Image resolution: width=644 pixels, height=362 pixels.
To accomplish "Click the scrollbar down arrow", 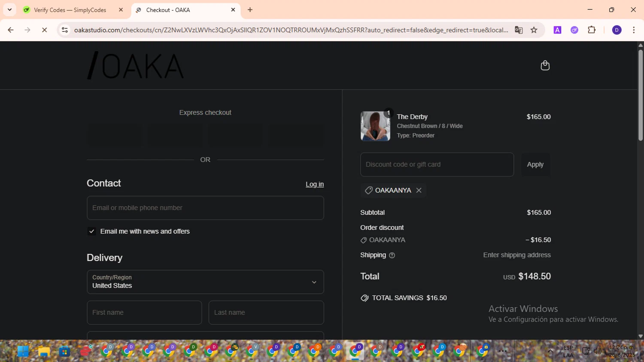I will (x=641, y=336).
